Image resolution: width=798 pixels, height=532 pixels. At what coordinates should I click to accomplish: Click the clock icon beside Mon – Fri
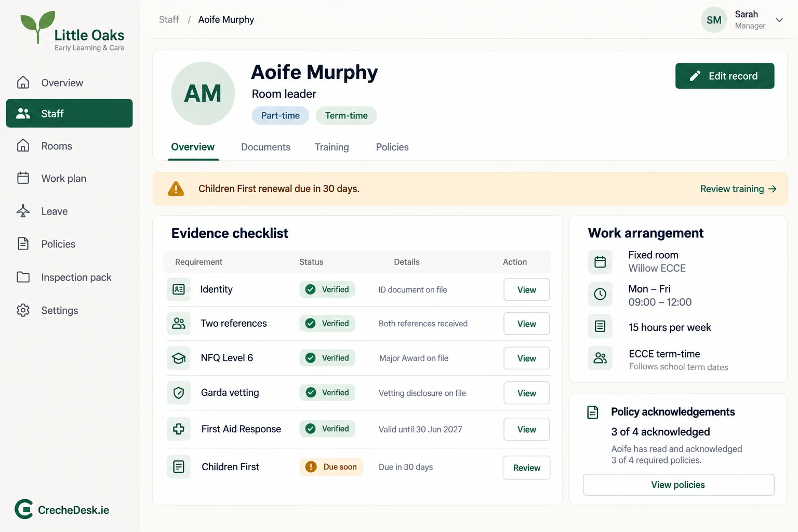(x=600, y=294)
